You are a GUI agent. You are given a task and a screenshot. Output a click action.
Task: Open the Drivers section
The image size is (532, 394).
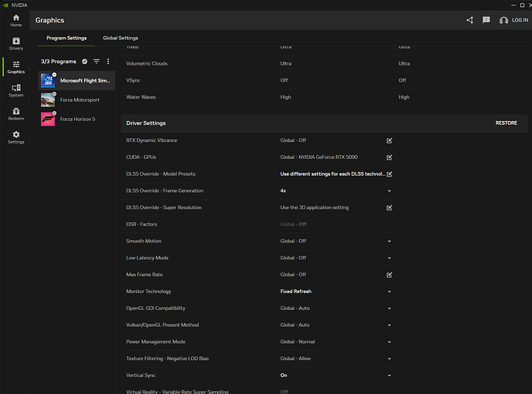[x=16, y=44]
